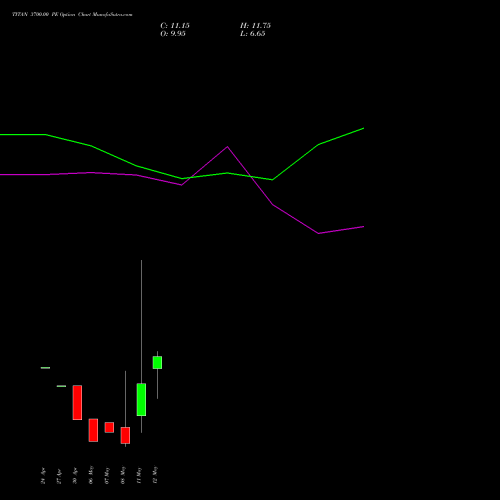500x500 pixels.
Task: Select the low value 'L: 6.65'
Action: click(x=253, y=34)
